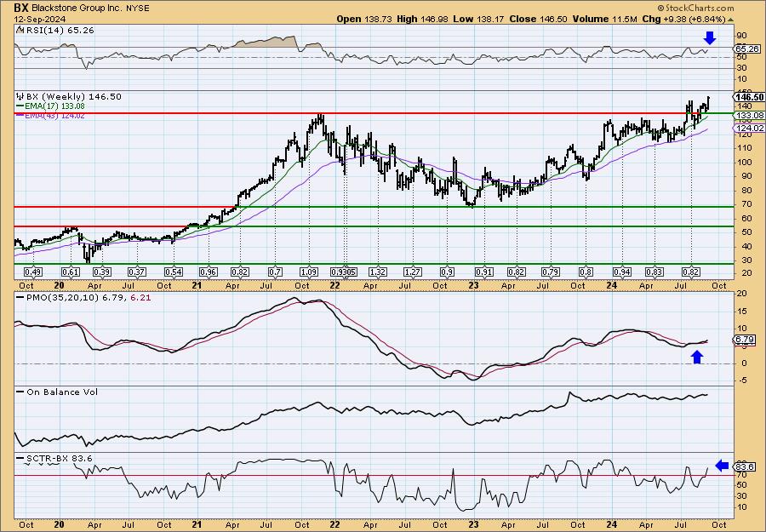Viewport: 766px width, 532px height.
Task: Click the 'Chg +9.38 (+6.84%)' value
Action: [683, 19]
